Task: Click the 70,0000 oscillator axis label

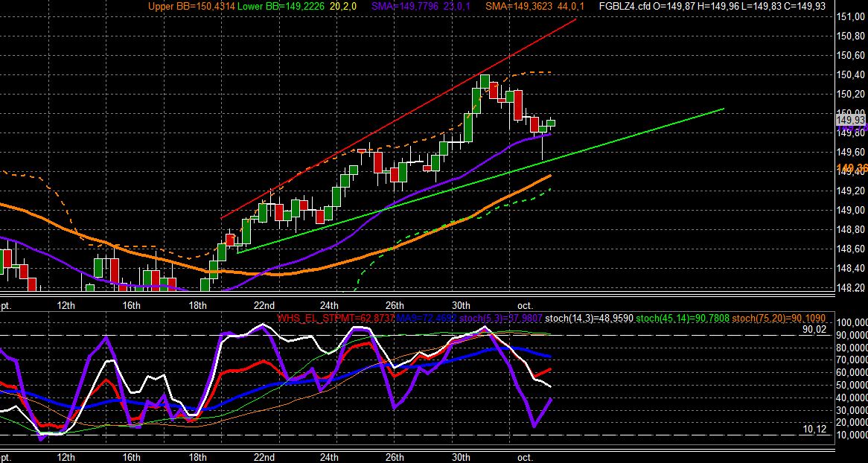Action: (852, 360)
